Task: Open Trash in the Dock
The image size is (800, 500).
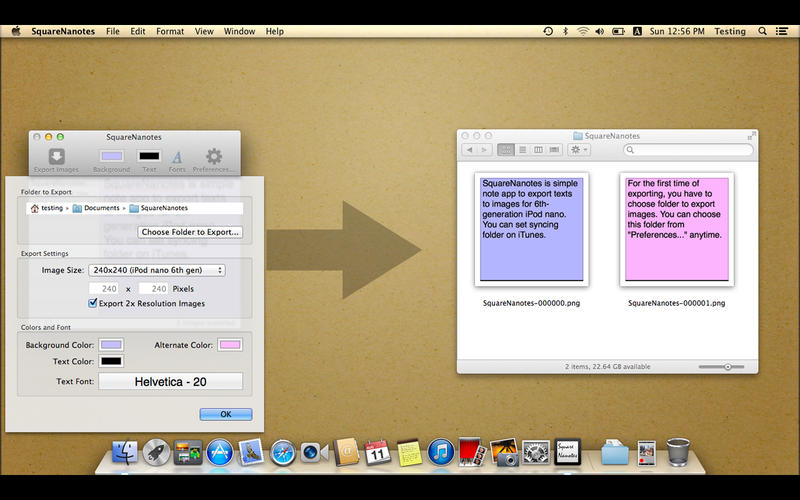Action: [678, 452]
